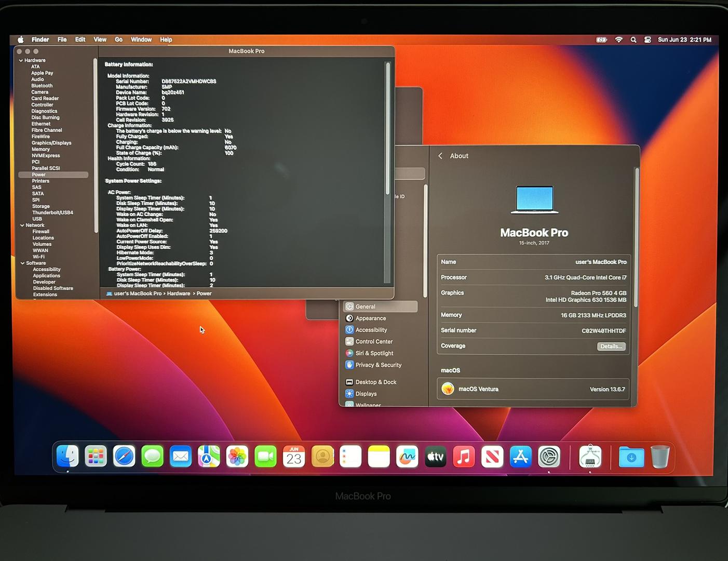Launch Freeform from the Dock
Viewport: 728px width, 561px height.
click(407, 456)
